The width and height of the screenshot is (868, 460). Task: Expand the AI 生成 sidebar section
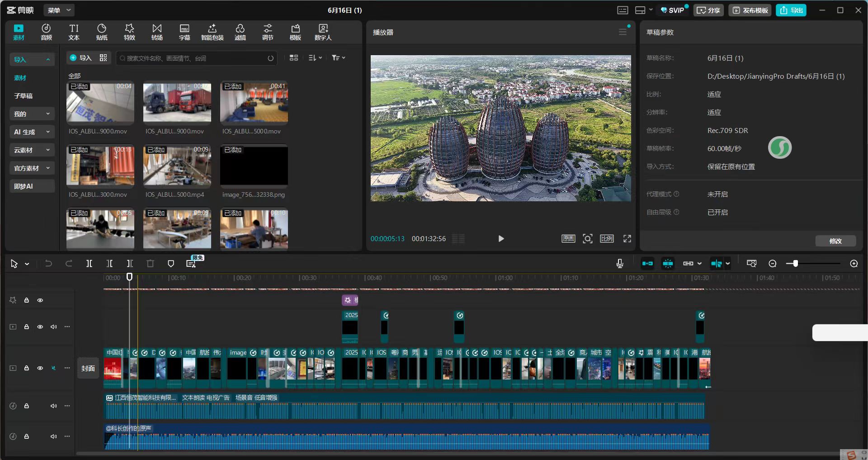pyautogui.click(x=32, y=132)
